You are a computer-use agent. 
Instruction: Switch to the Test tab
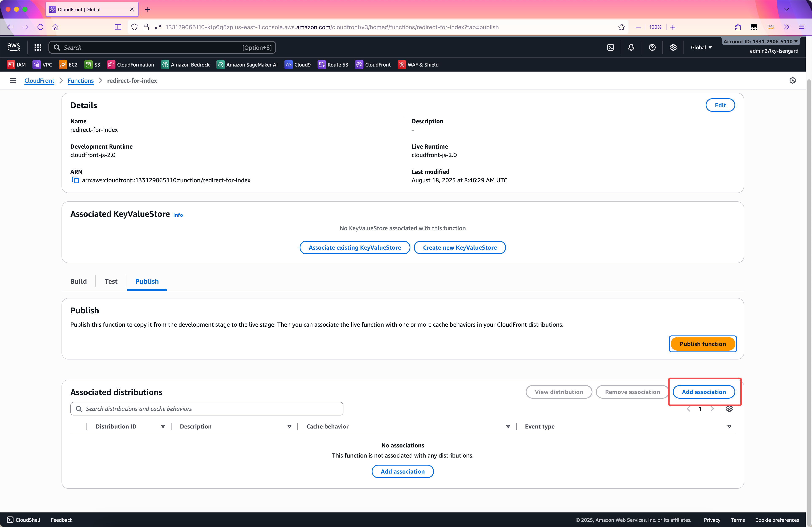click(111, 281)
